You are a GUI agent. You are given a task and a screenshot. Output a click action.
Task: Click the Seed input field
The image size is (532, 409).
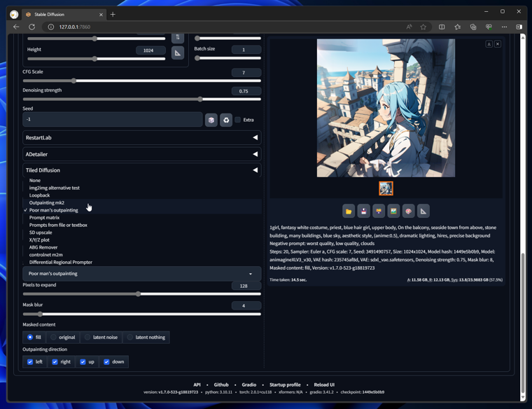[112, 120]
